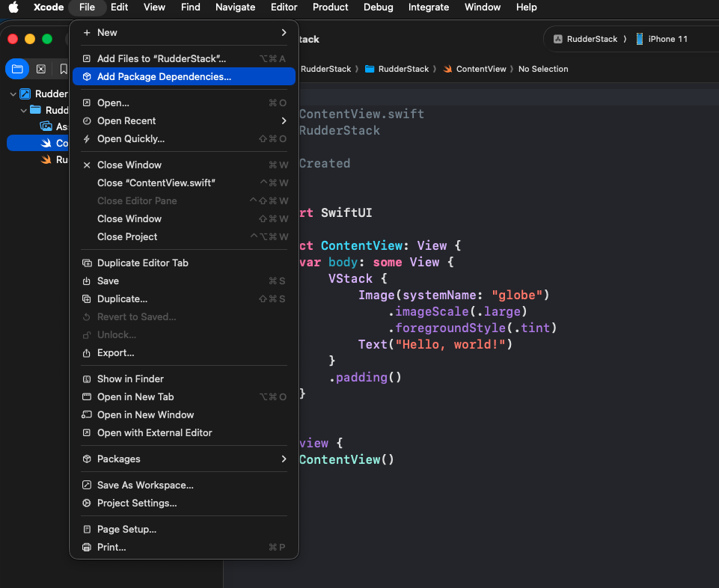Click the Show in Finder icon
The image size is (719, 588).
pyautogui.click(x=87, y=379)
